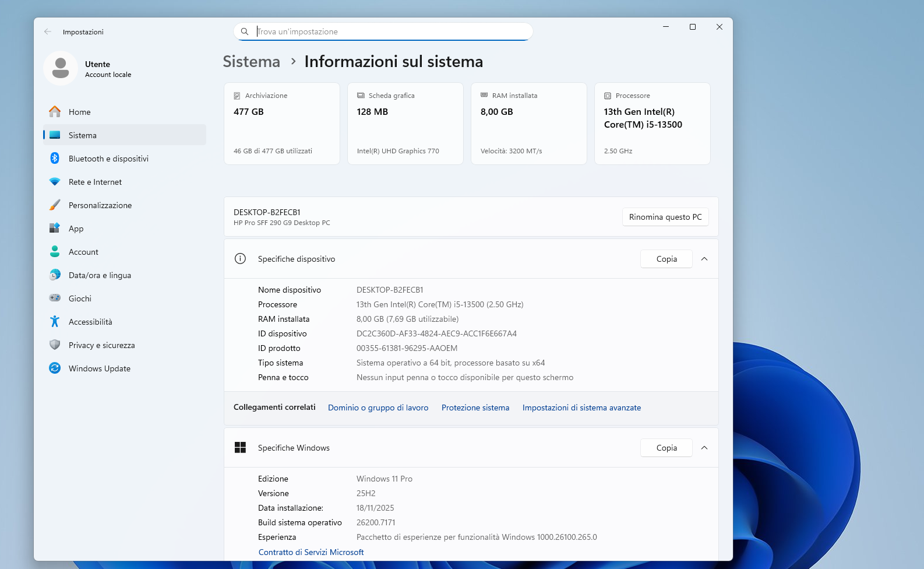Viewport: 924px width, 569px height.
Task: Click the user avatar picture
Action: pos(61,68)
